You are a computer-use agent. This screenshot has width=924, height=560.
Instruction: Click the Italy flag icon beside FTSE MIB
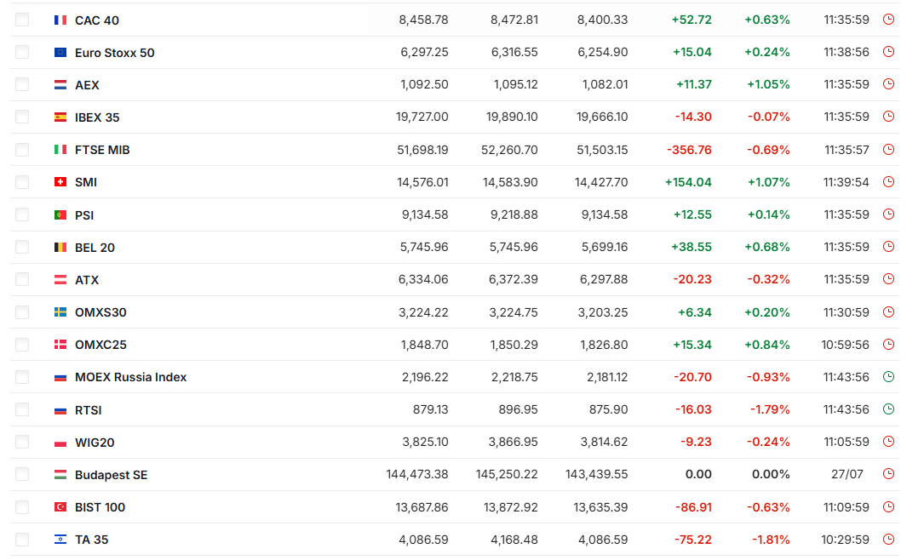point(60,150)
